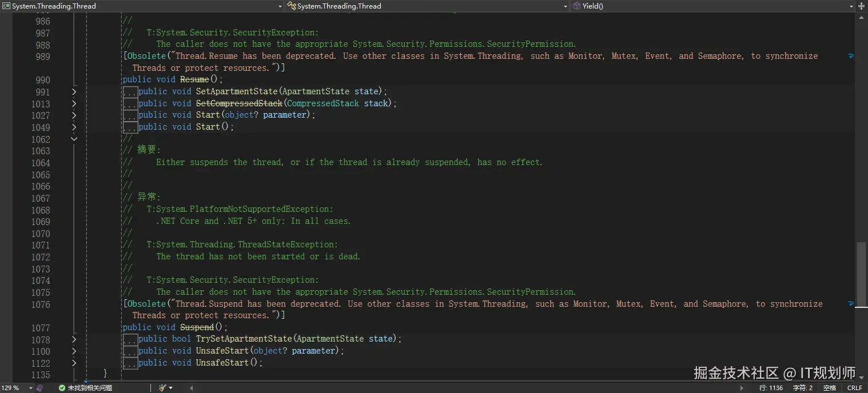Open the type navigation dropdown in the middle
The height and width of the screenshot is (393, 868).
pos(427,6)
